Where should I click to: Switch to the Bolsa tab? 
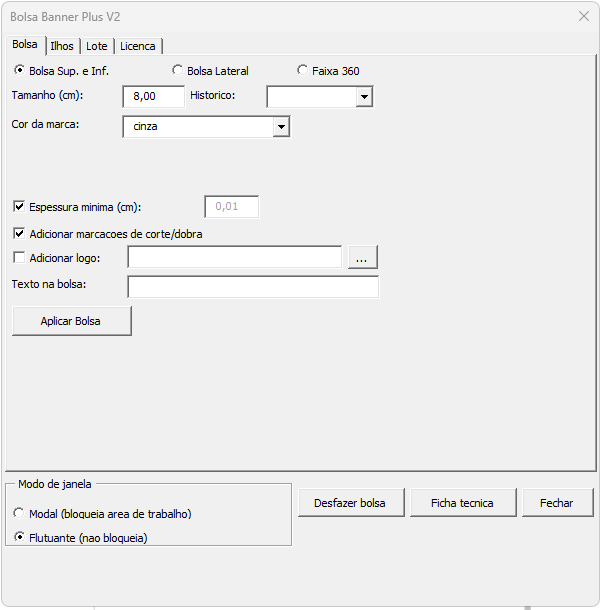point(25,45)
